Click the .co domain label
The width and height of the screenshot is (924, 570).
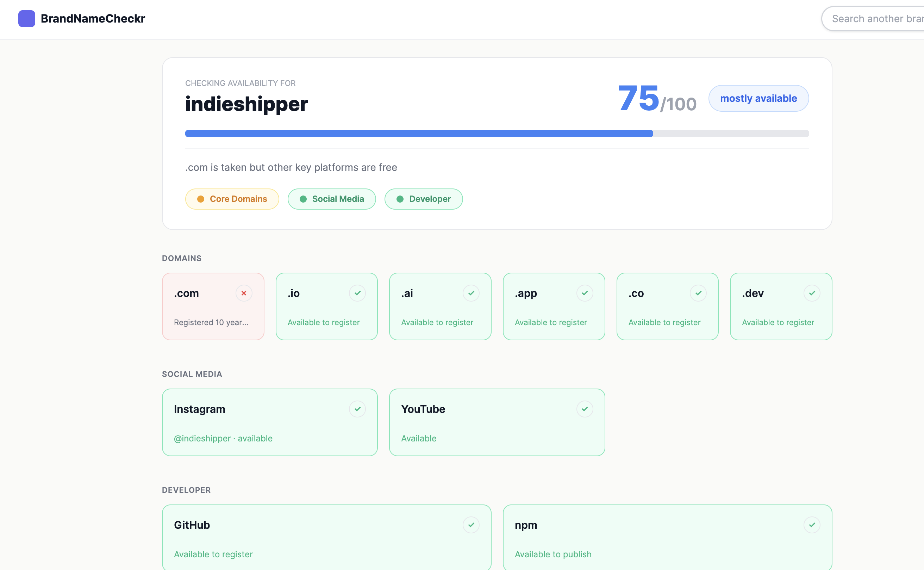coord(636,293)
